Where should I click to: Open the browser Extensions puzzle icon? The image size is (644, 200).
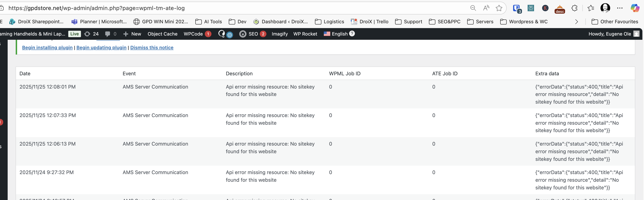click(575, 8)
